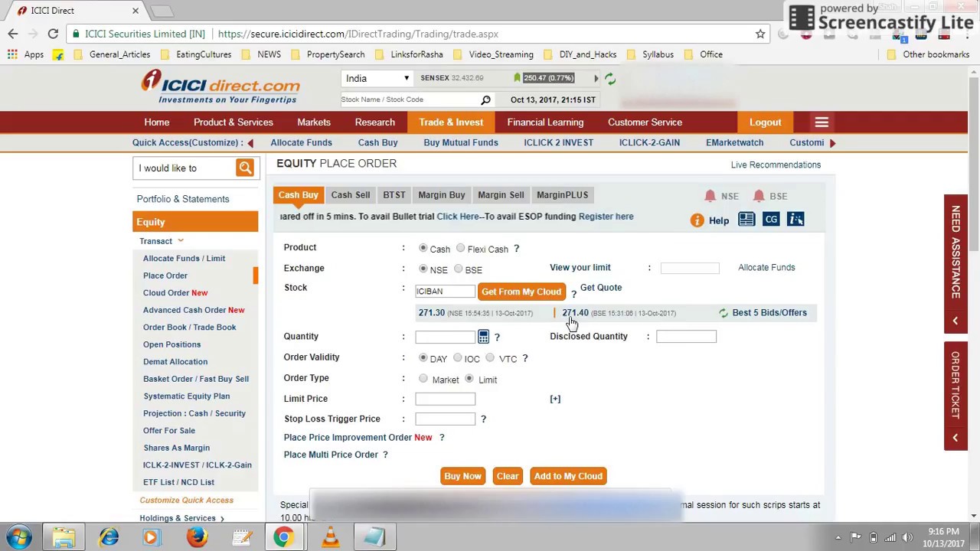The height and width of the screenshot is (551, 980).
Task: Click the help question mark next to Flexi Cash
Action: 516,249
